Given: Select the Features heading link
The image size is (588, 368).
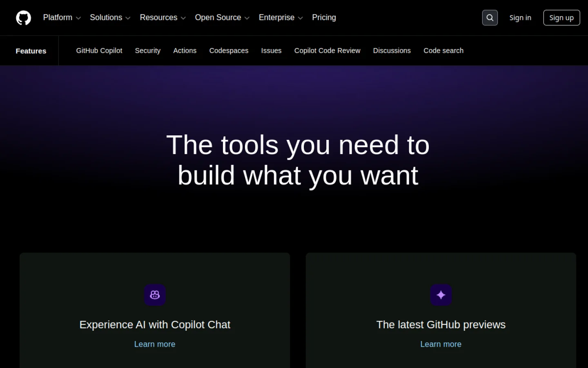Looking at the screenshot, I should click(x=31, y=51).
